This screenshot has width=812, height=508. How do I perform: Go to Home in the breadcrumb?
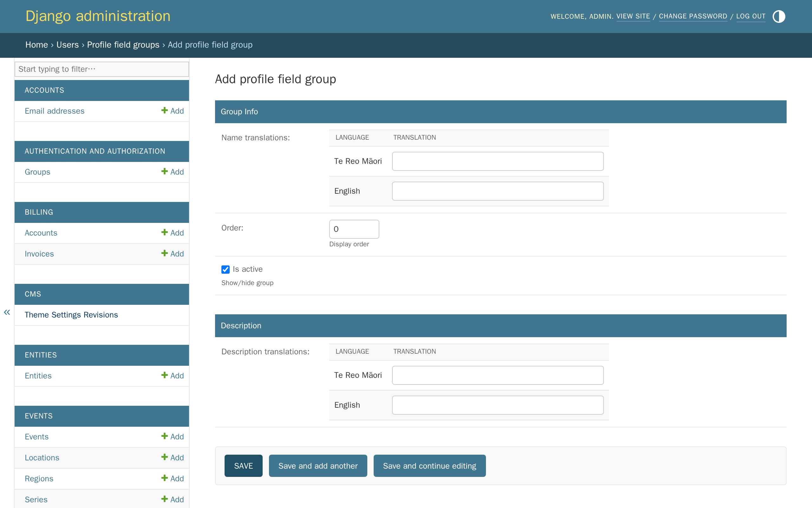[x=36, y=45]
